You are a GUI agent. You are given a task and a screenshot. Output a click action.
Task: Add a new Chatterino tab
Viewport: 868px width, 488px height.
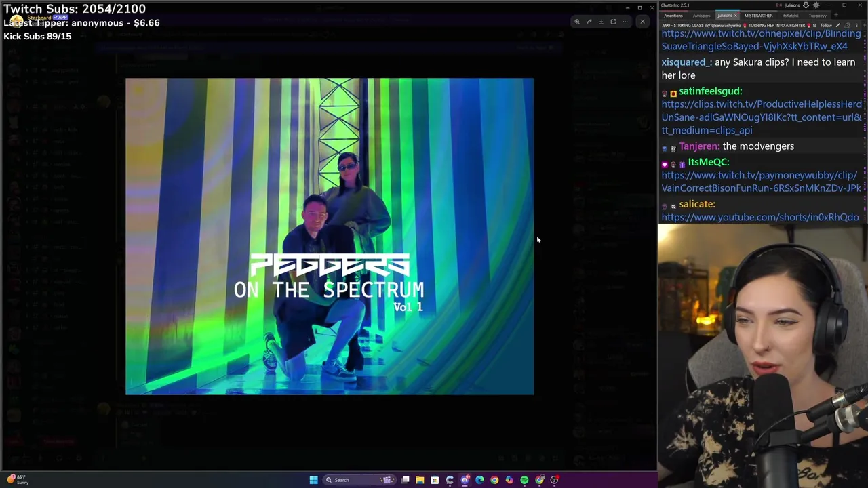click(x=836, y=15)
